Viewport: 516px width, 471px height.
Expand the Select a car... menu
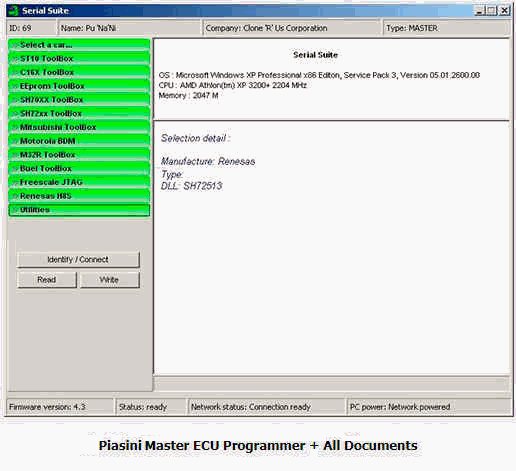pos(79,45)
